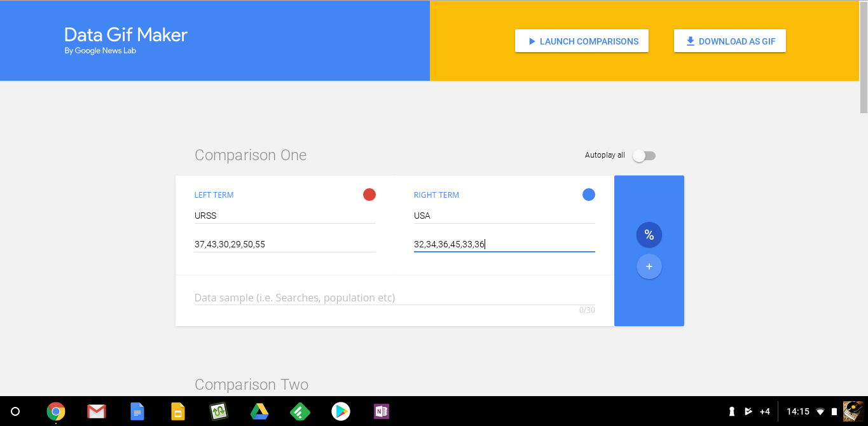Click the LEFT TERM label

214,195
